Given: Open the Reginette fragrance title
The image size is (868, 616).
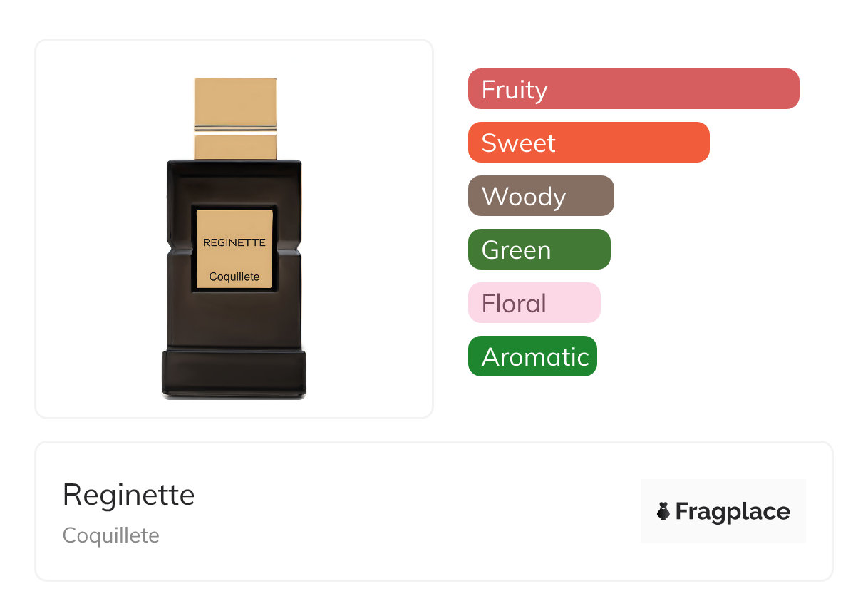Looking at the screenshot, I should click(x=128, y=495).
